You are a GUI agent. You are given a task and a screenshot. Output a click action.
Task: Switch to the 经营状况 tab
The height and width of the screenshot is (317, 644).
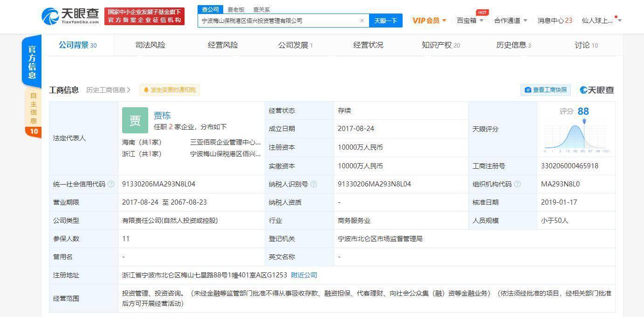pos(368,45)
